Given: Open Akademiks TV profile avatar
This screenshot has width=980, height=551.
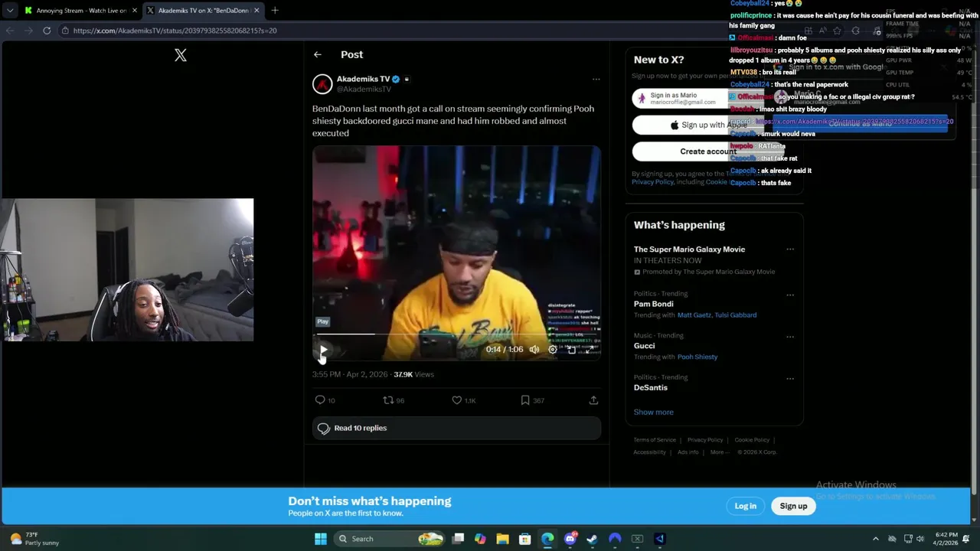Looking at the screenshot, I should tap(322, 83).
